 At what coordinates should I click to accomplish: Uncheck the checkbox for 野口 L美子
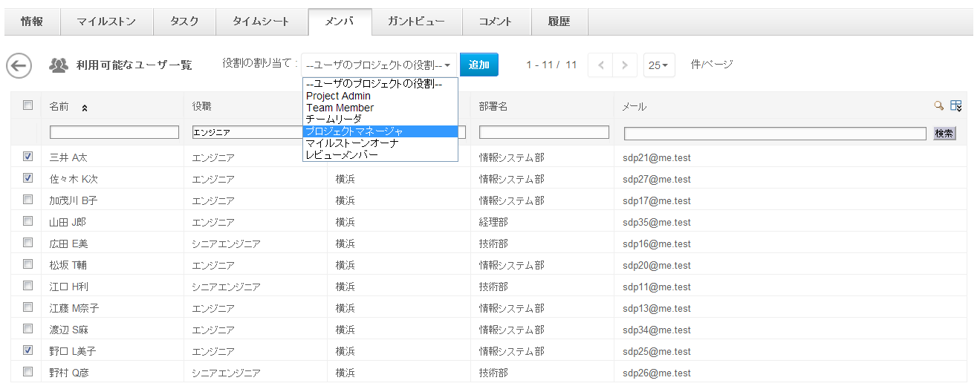28,350
